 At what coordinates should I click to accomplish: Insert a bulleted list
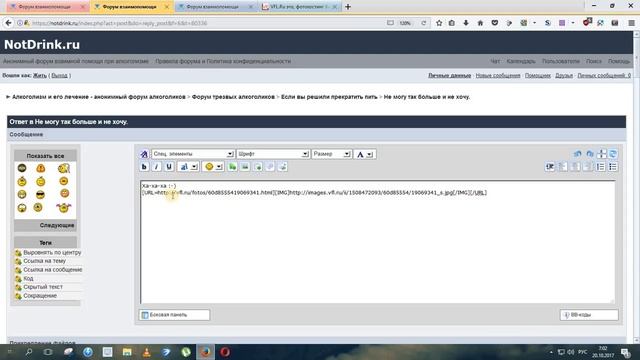(x=613, y=167)
